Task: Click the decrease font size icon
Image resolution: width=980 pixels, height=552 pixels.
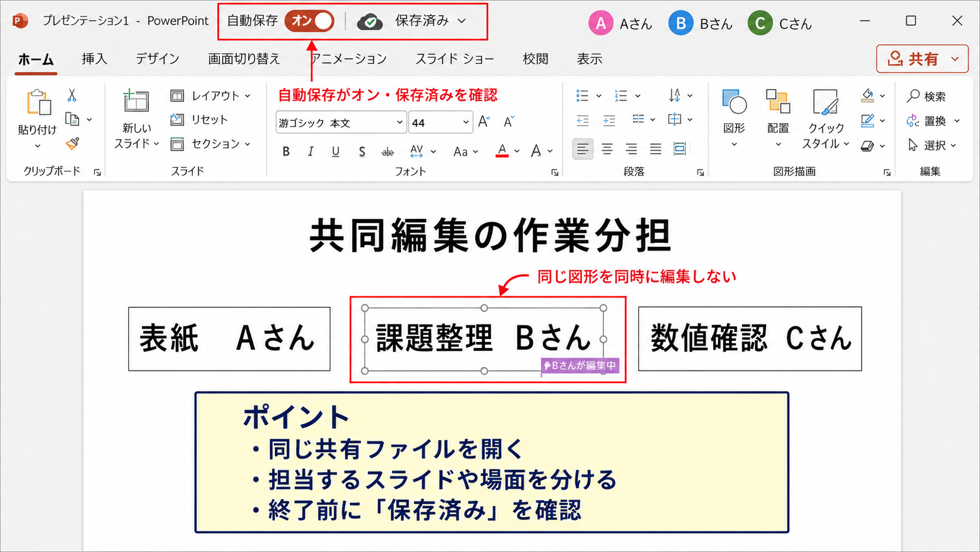Action: tap(509, 121)
